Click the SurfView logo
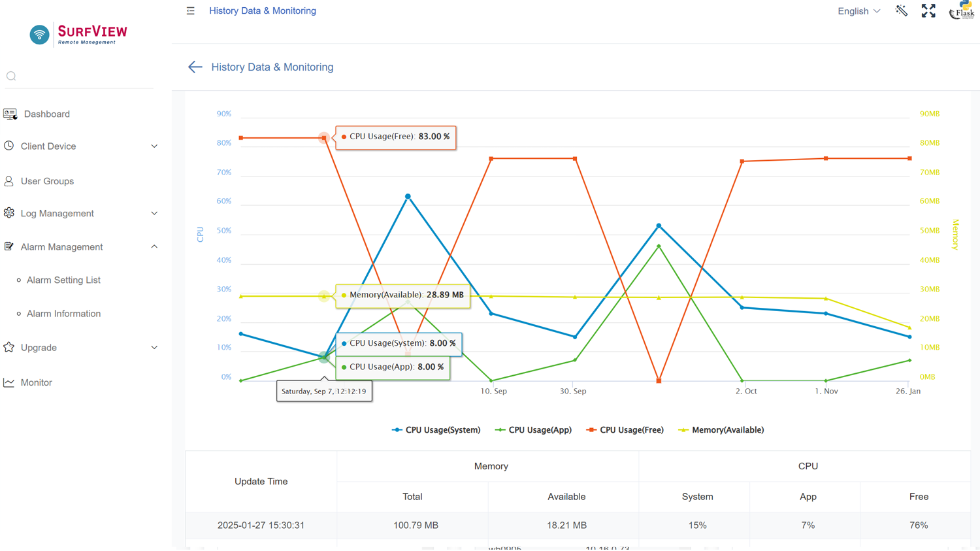Screen dimensions: 980x551 click(78, 34)
